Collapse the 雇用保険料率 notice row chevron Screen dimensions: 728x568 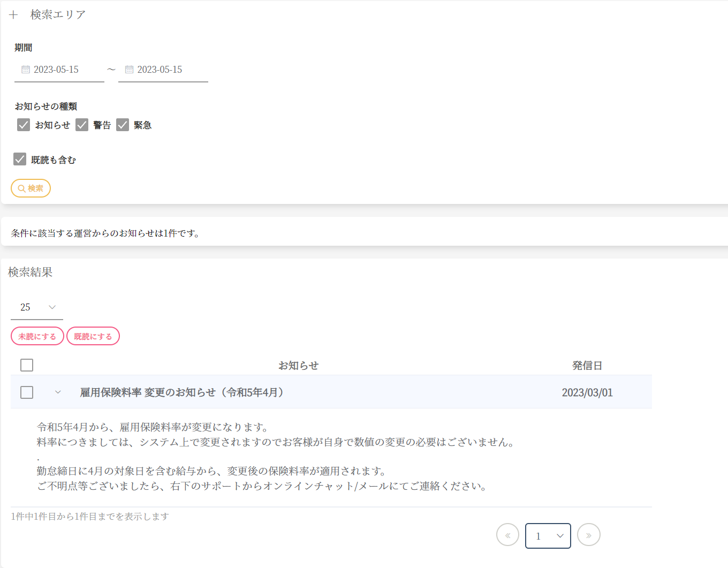pos(58,392)
